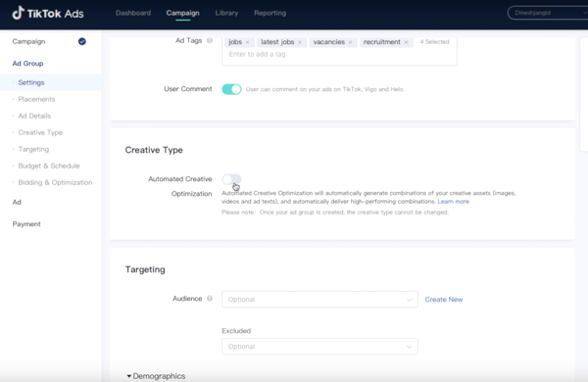Open the Campaign tab

pos(182,13)
